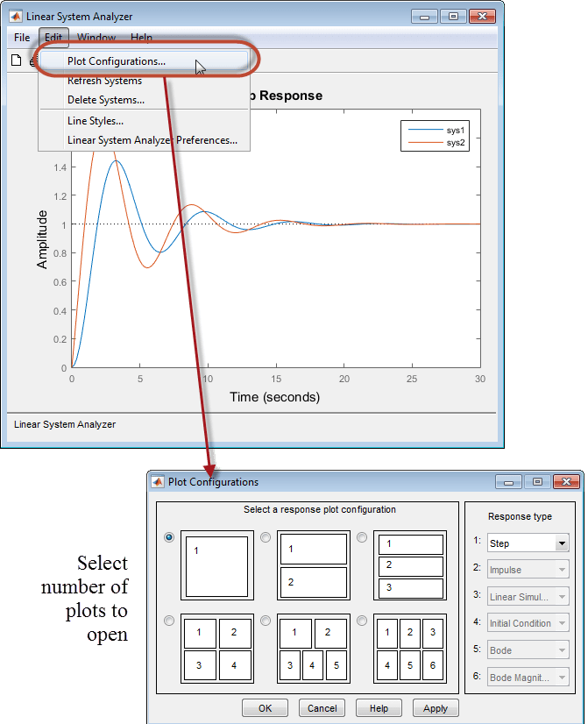Open the Impulse response type dropdown

pyautogui.click(x=528, y=570)
